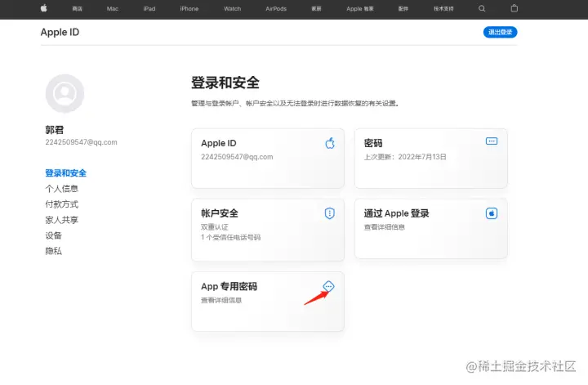
Task: Click the shield icon on 帐户安全 card
Action: click(330, 213)
